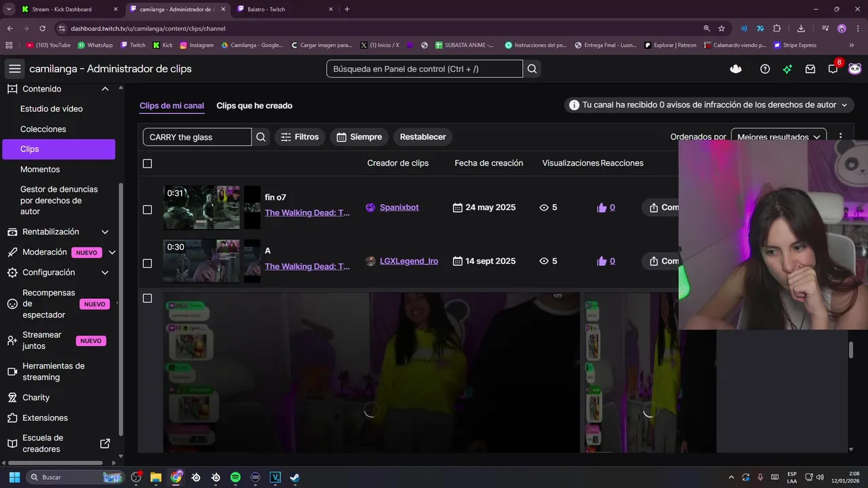Open the LGXLegend_Iro creator link
868x488 pixels.
point(409,261)
